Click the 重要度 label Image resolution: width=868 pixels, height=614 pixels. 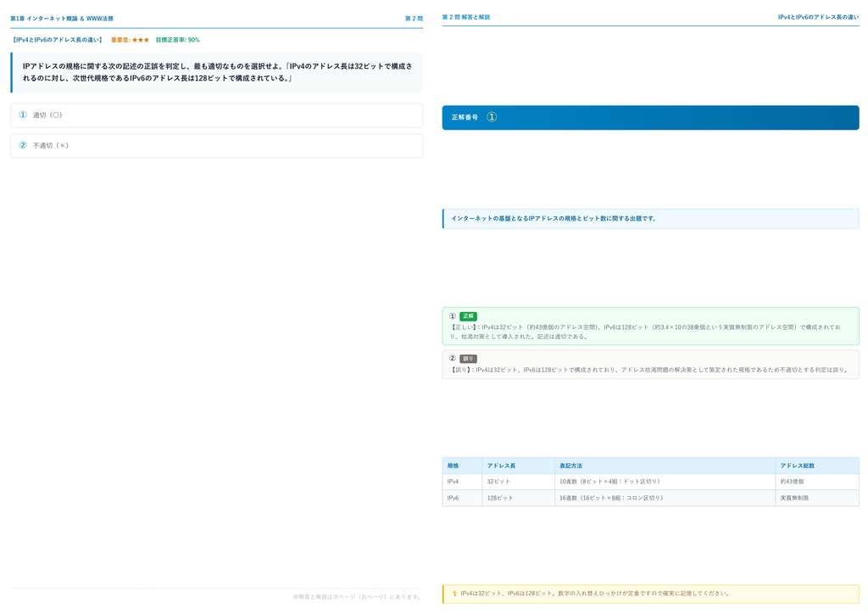[x=120, y=40]
